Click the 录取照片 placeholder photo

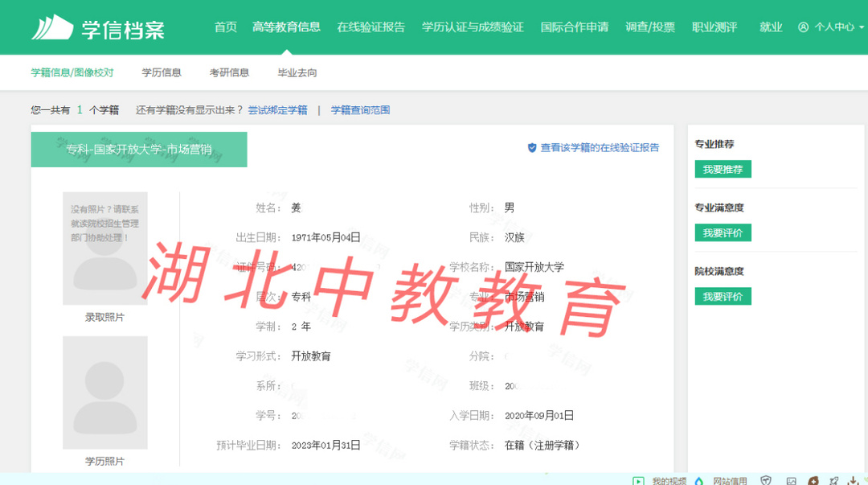point(105,249)
